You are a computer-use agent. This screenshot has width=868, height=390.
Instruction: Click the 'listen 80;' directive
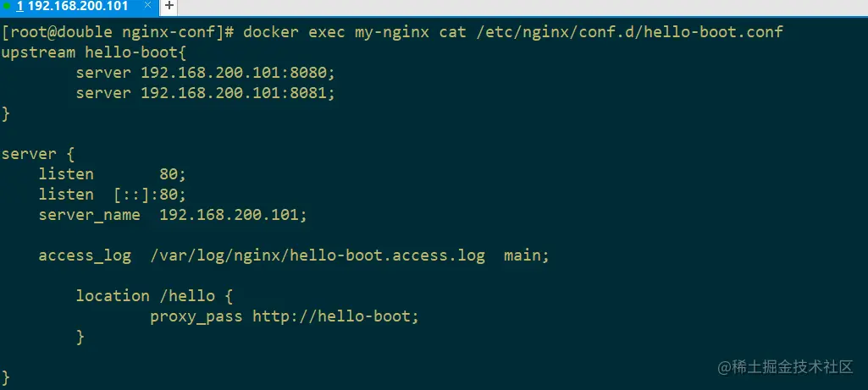pos(112,174)
